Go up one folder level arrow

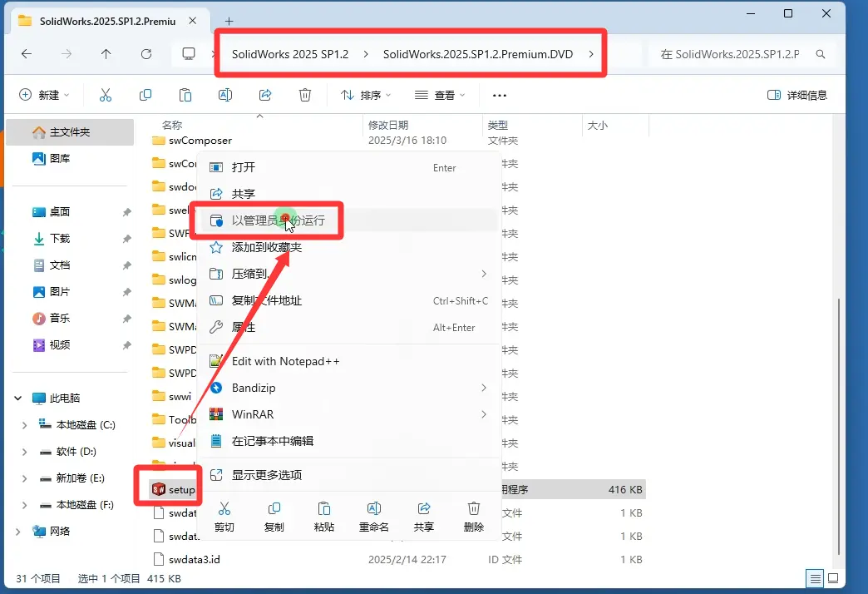106,54
